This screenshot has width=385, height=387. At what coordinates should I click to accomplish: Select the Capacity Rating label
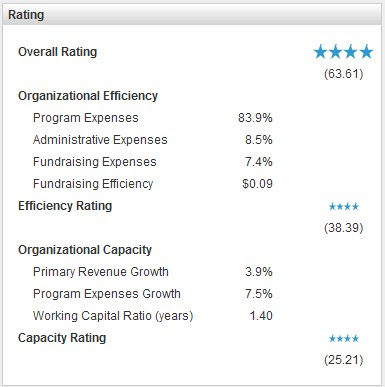pos(62,338)
